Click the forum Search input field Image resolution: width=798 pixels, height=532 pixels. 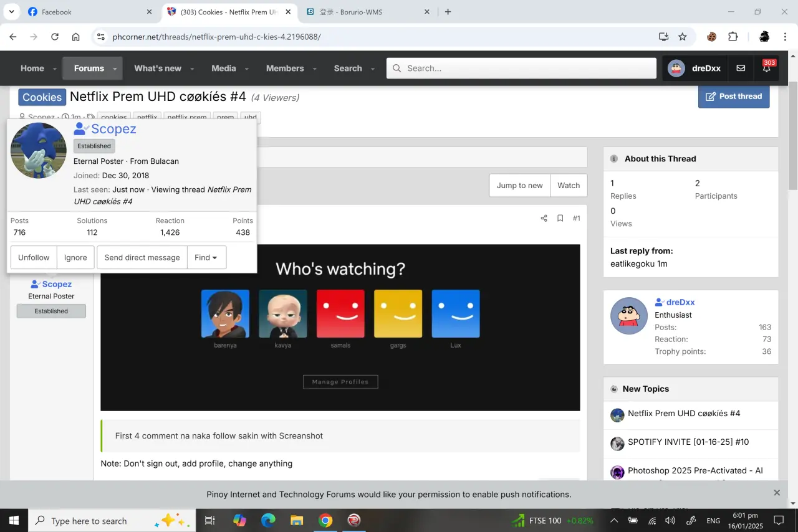[x=521, y=69]
